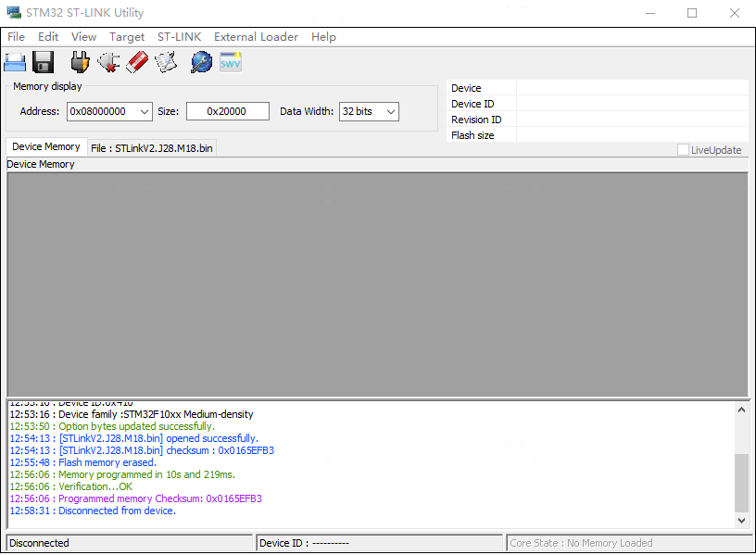This screenshot has width=756, height=555.
Task: Switch to the File : STLinkV2.J28.M18.bin tab
Action: point(151,148)
